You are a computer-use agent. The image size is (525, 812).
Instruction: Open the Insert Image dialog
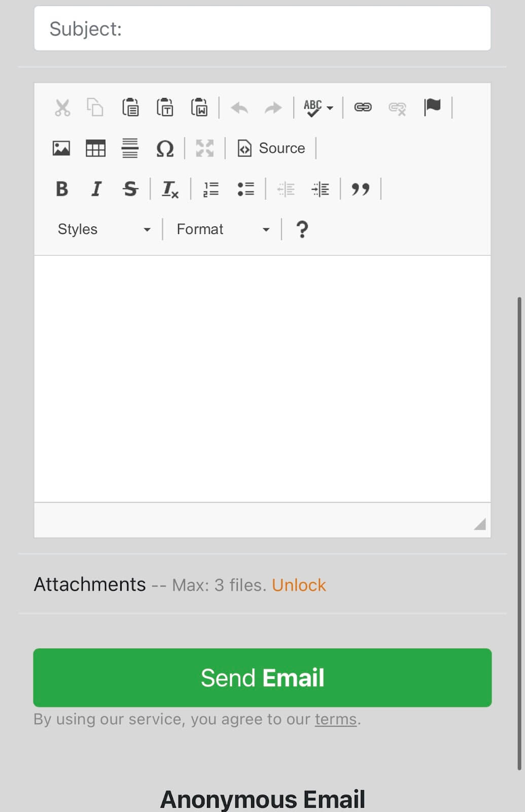[61, 148]
